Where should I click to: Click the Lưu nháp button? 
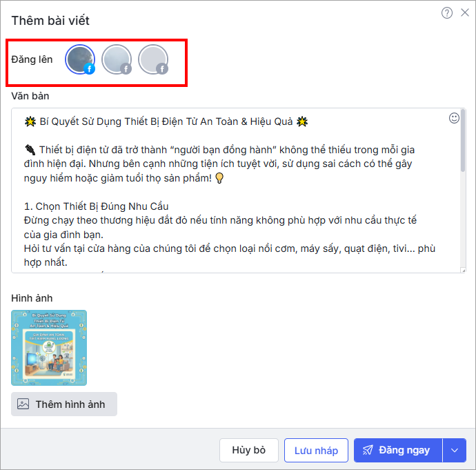click(316, 450)
